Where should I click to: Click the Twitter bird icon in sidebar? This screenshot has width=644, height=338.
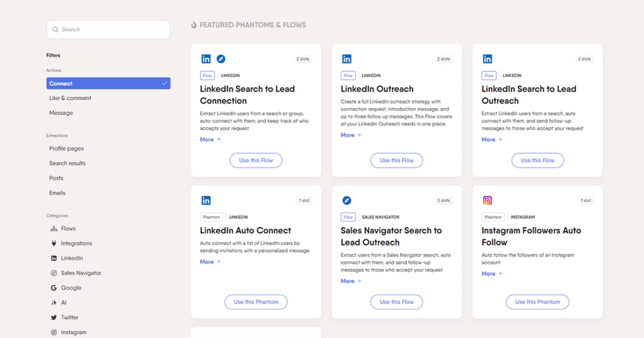[54, 318]
